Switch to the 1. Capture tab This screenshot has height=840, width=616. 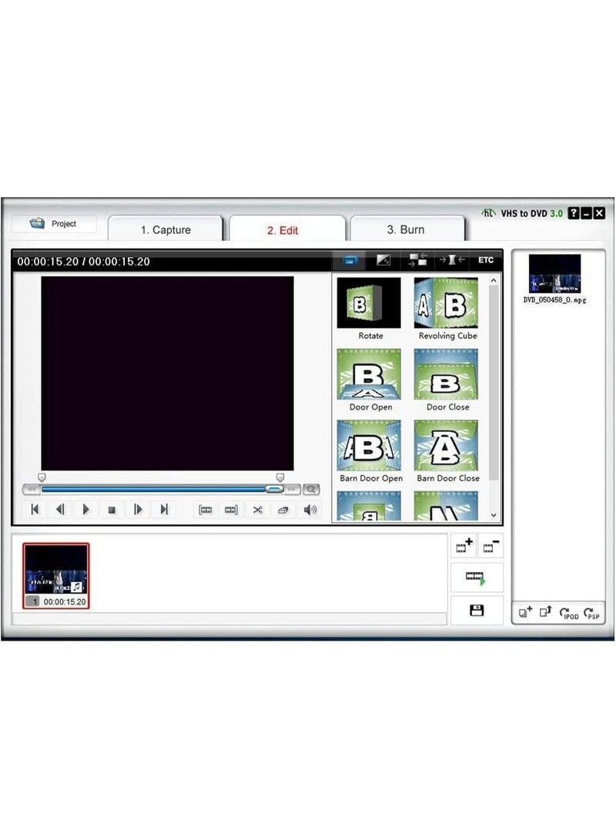(166, 229)
